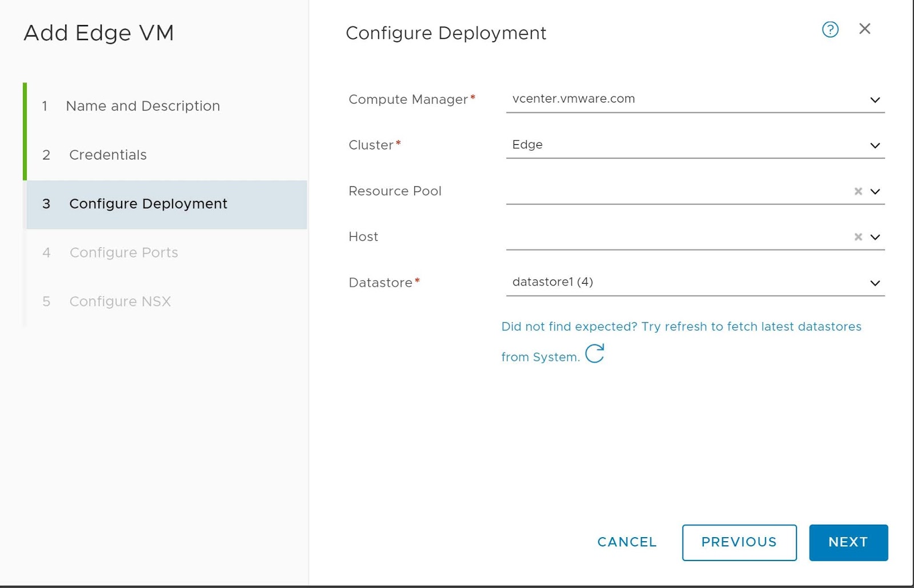This screenshot has width=914, height=588.
Task: Go to Name and Description step
Action: [x=143, y=106]
